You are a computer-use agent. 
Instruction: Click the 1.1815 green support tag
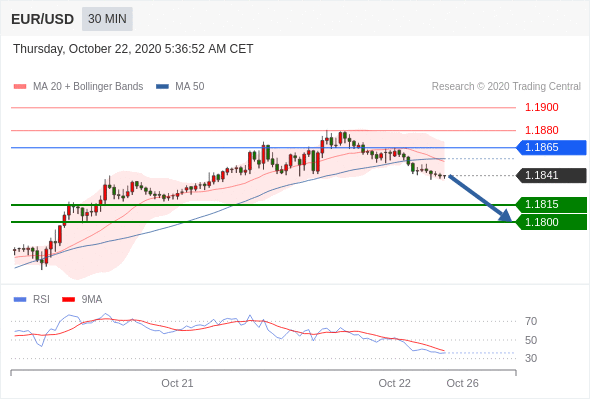(x=551, y=204)
